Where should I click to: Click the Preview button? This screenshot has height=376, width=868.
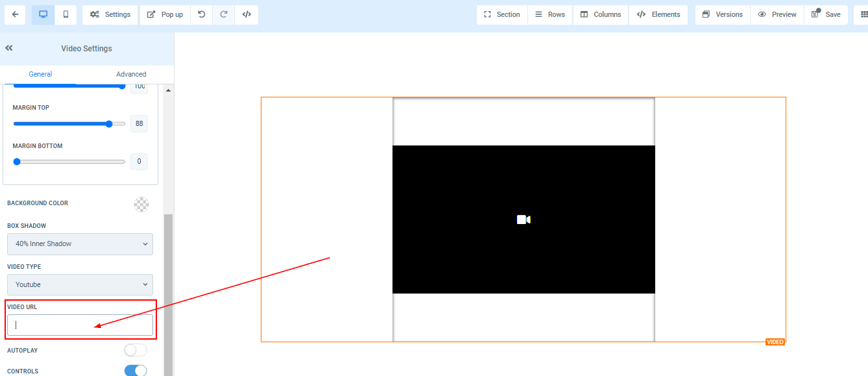pos(777,14)
